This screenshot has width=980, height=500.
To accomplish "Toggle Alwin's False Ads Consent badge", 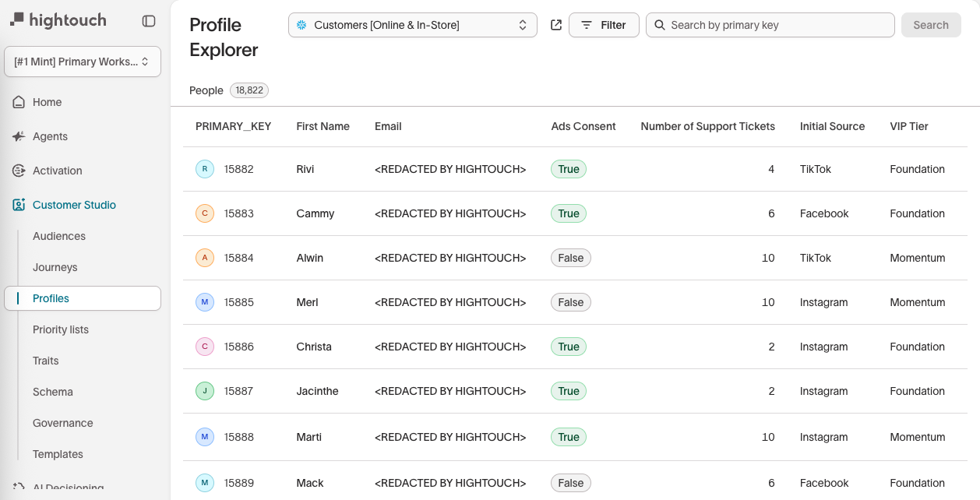I will pyautogui.click(x=570, y=257).
